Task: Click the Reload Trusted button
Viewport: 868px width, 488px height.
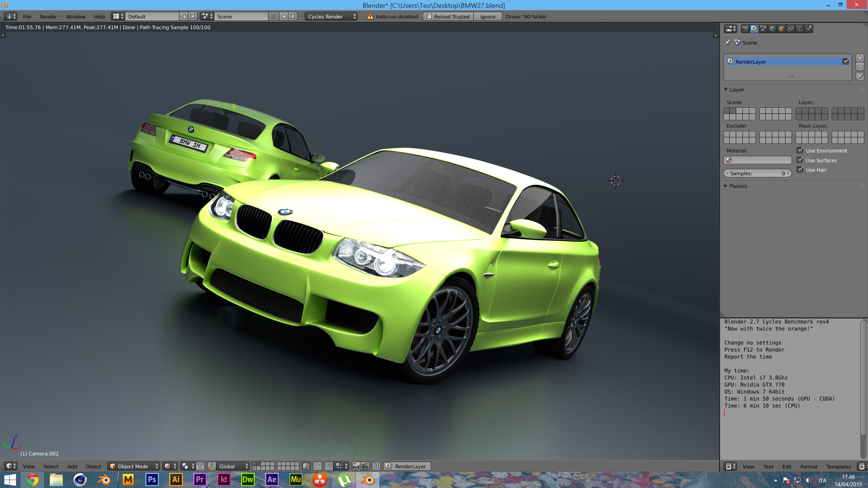Action: [x=448, y=16]
